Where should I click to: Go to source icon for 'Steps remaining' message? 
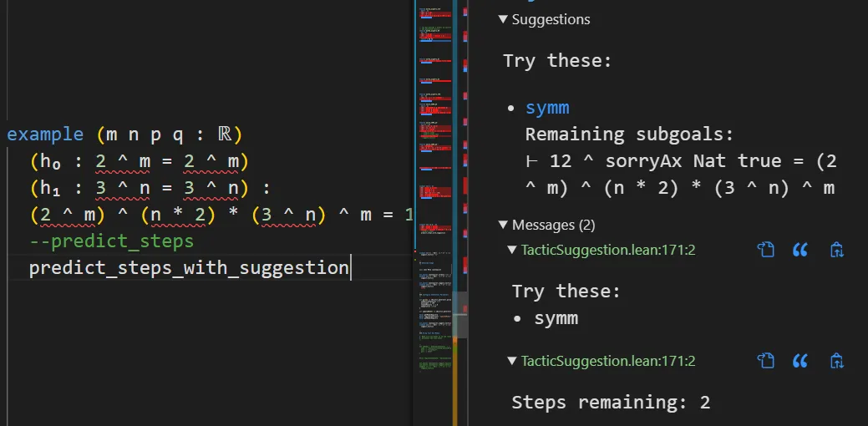(x=765, y=362)
